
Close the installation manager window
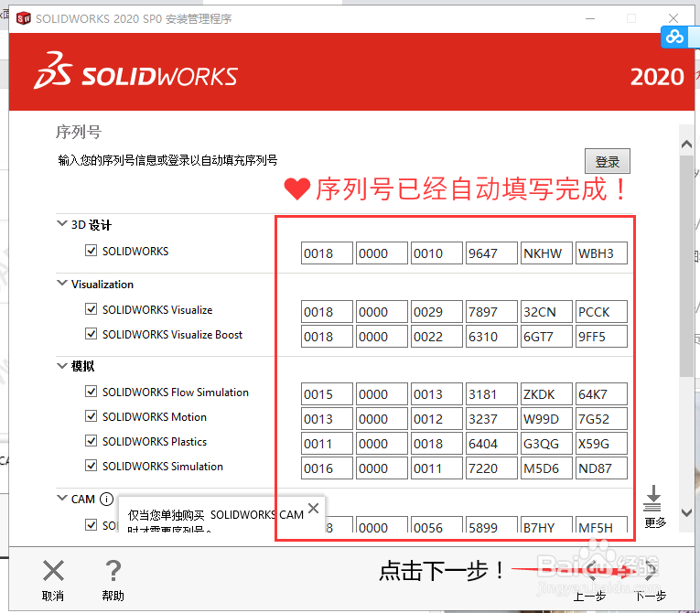pos(673,18)
